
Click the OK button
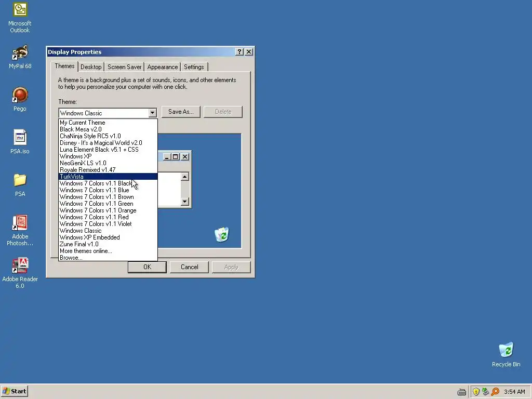147,267
